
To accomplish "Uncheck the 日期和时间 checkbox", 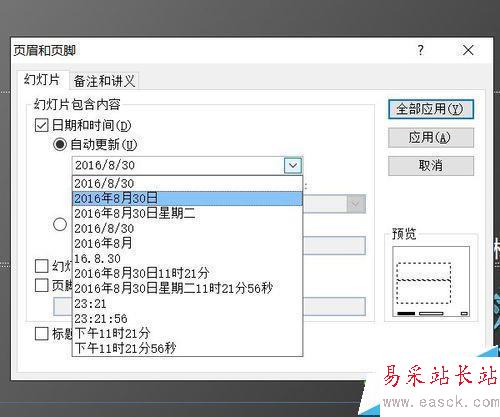I will click(42, 125).
